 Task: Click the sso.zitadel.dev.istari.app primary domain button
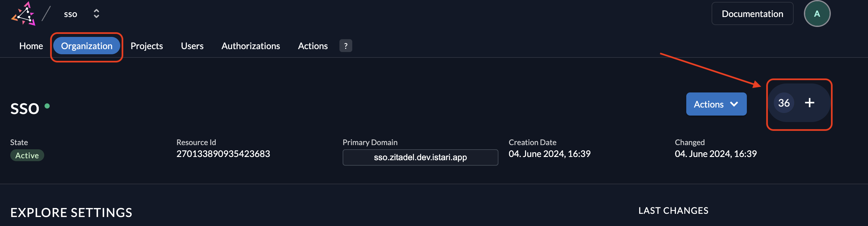(x=420, y=158)
